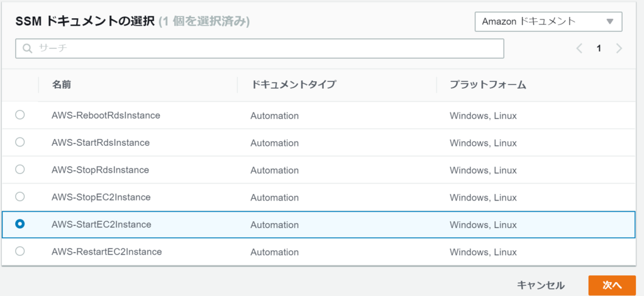Pick the AWS-StopEC2Instance radio button

pos(19,197)
